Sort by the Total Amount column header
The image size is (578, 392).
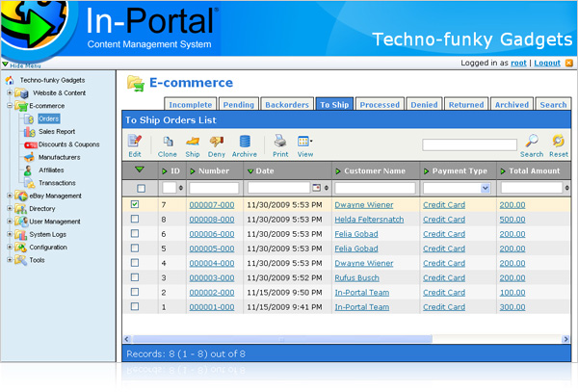click(x=534, y=170)
